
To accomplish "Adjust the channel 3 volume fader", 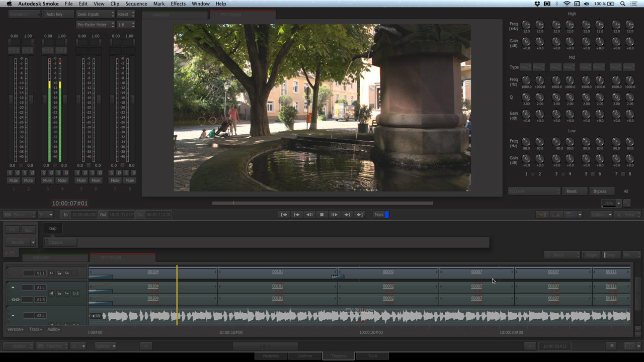I will (44, 99).
